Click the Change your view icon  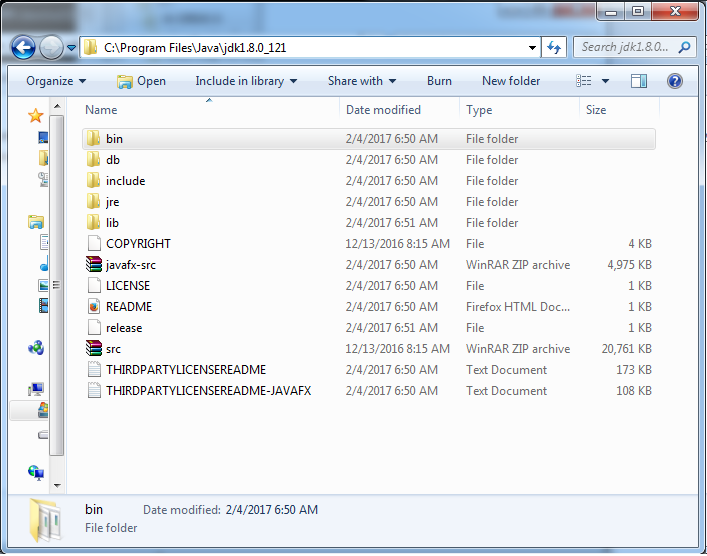click(583, 81)
